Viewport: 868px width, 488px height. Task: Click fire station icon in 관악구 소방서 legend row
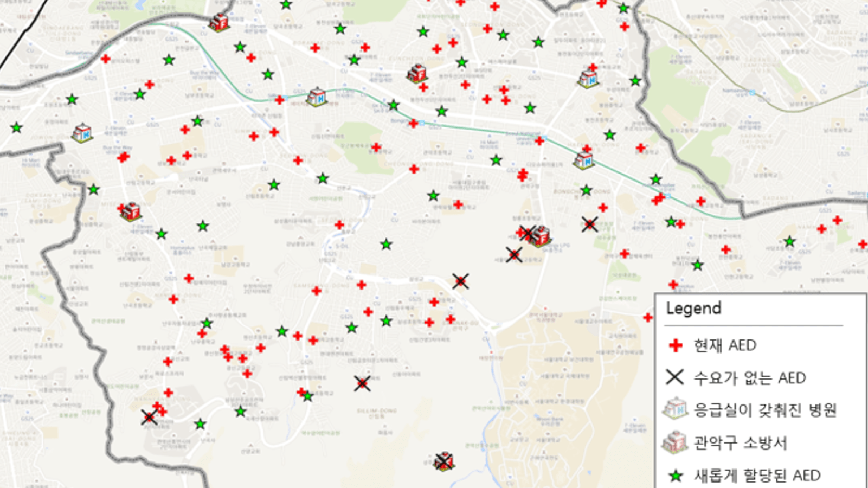[x=675, y=442]
